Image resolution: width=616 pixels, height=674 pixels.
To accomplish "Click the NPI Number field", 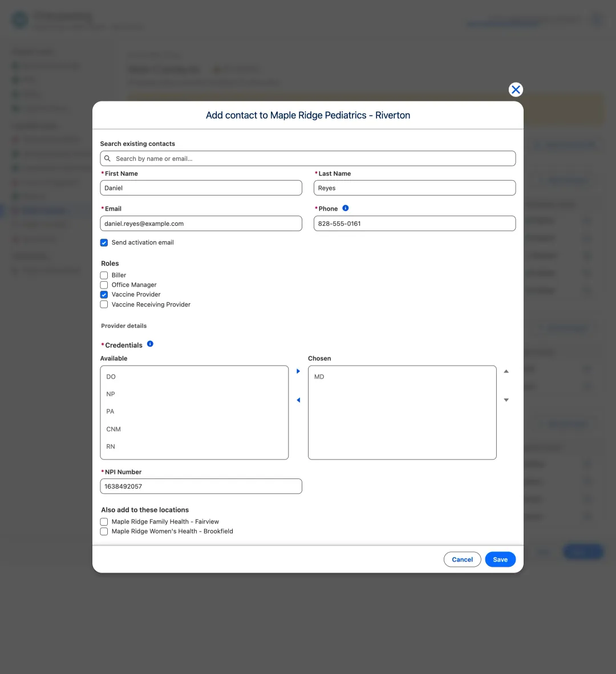I will coord(201,486).
